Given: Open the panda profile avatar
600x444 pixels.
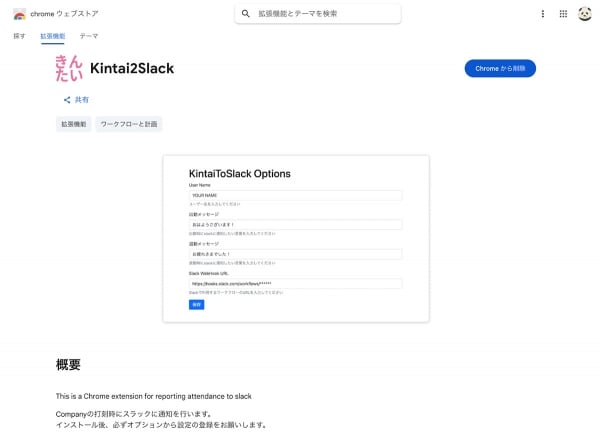Looking at the screenshot, I should pyautogui.click(x=584, y=14).
